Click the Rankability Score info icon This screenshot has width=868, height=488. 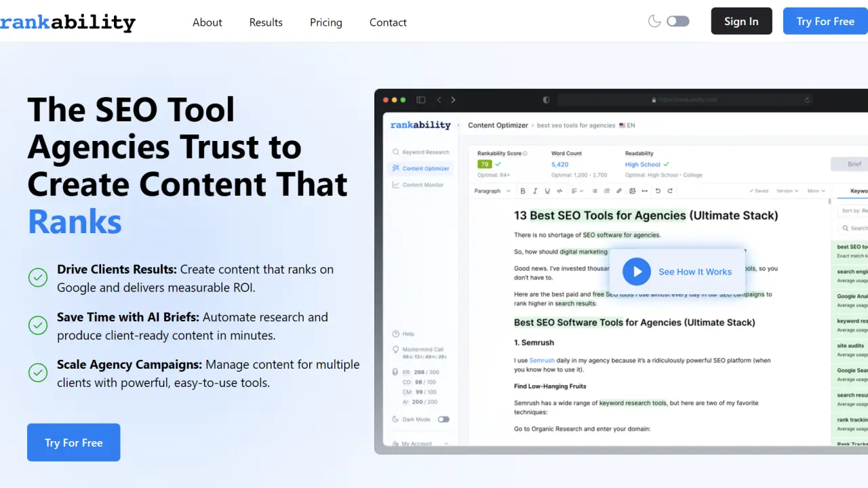[x=526, y=154]
